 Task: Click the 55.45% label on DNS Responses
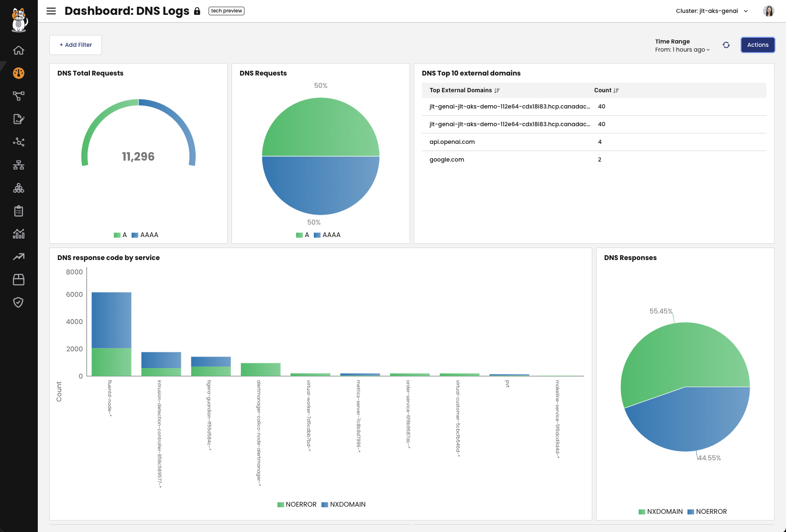click(x=661, y=311)
